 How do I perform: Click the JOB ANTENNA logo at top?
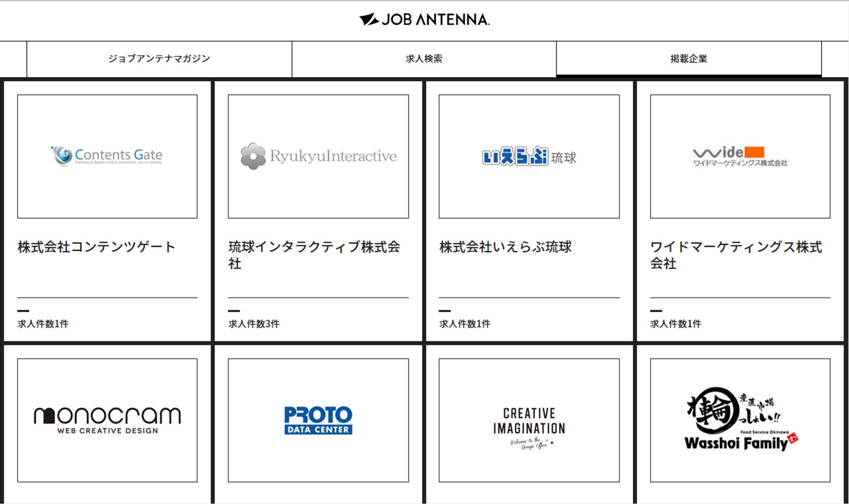424,19
